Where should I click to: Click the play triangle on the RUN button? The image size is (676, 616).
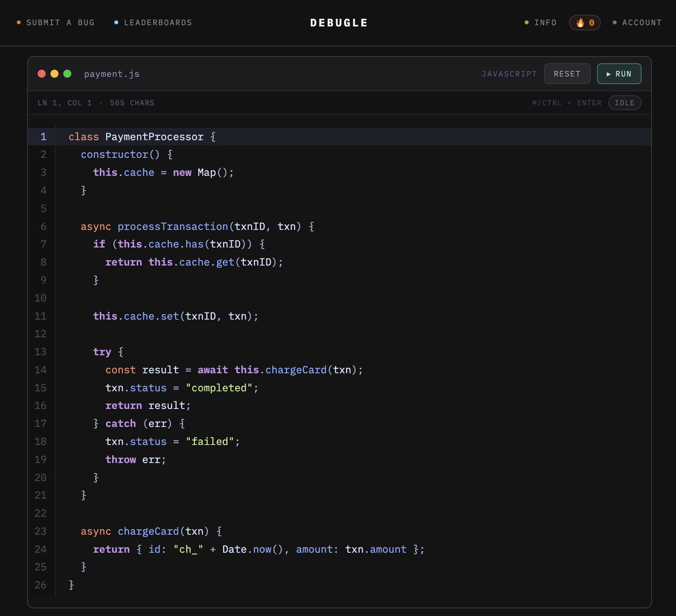click(608, 74)
